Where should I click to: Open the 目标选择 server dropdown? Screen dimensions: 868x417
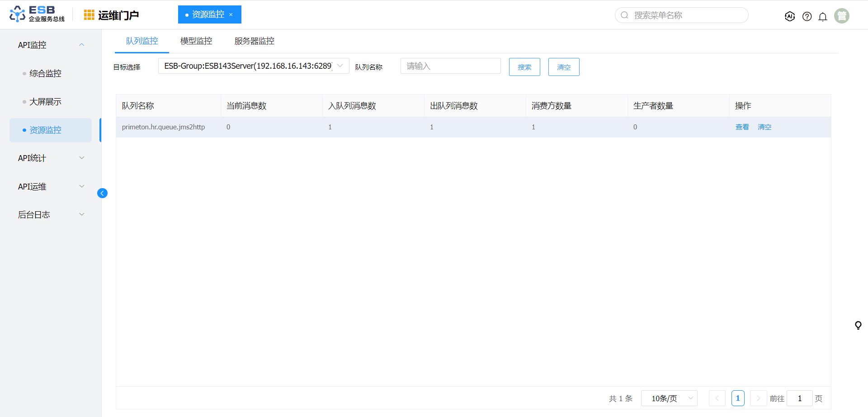tap(253, 66)
